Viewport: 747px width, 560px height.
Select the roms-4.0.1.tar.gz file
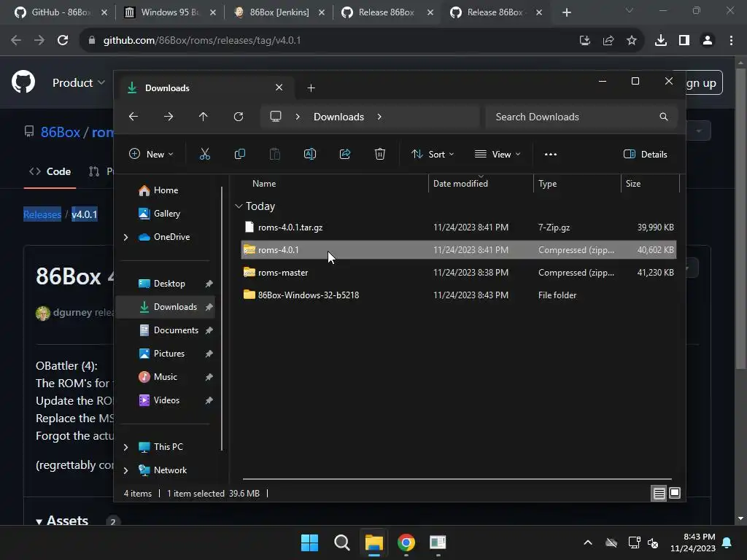458,227
